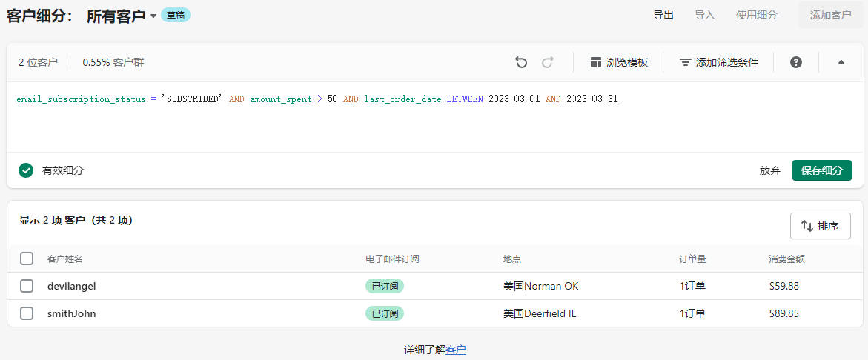Click 放弃 to discard changes
This screenshot has width=868, height=360.
[x=770, y=170]
